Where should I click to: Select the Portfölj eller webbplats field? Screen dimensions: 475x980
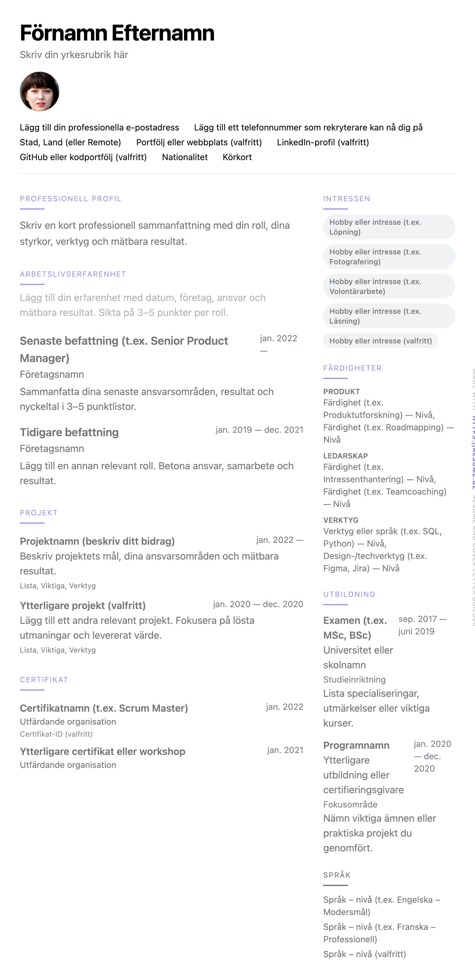click(199, 142)
